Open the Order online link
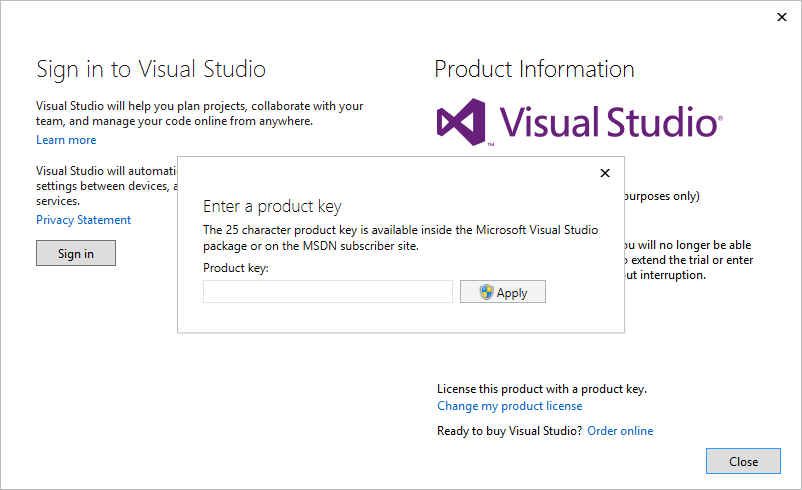 pos(620,431)
